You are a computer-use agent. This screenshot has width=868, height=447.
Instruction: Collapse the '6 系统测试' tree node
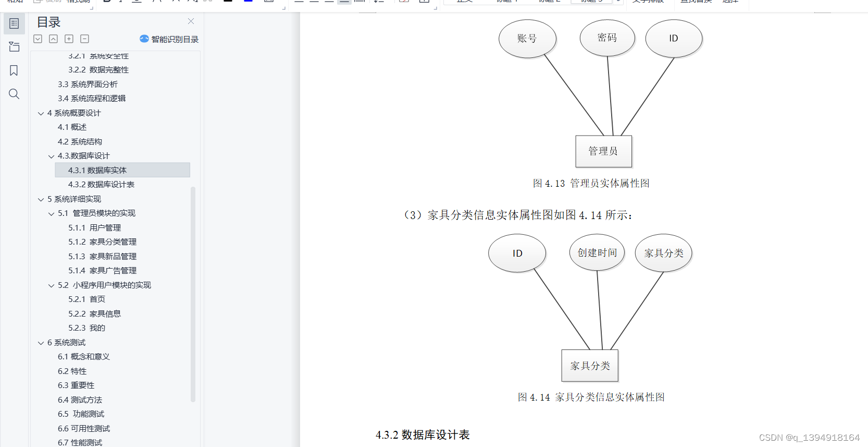tap(41, 343)
